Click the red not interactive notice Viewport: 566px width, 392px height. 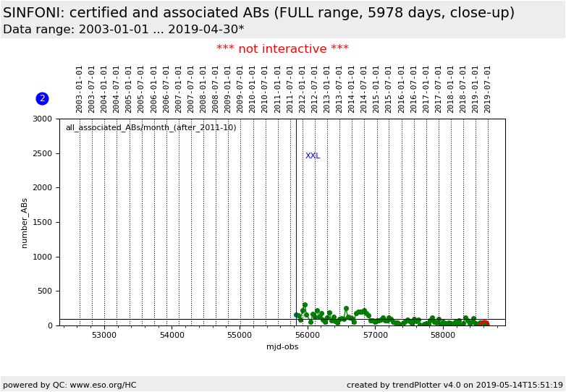(x=282, y=49)
